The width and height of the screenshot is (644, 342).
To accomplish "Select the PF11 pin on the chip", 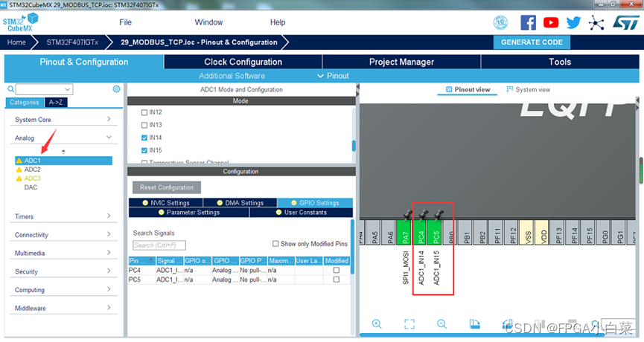I will pyautogui.click(x=497, y=233).
